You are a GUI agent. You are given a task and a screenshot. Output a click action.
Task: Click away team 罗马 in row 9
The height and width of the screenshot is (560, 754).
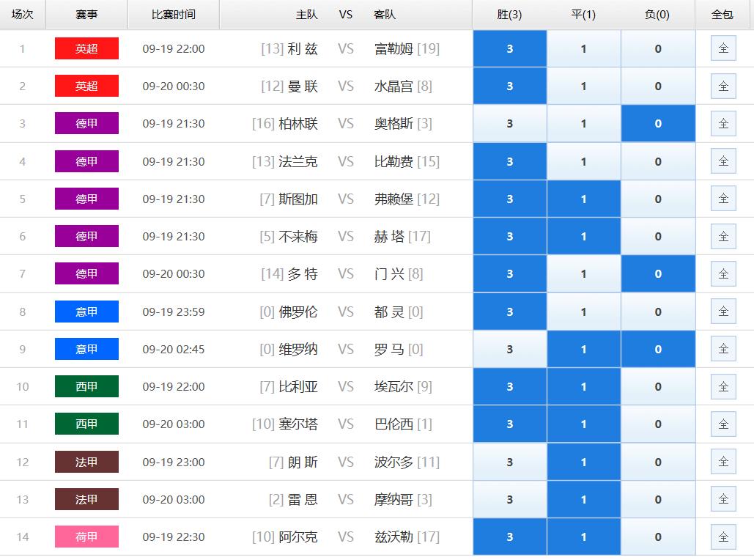(390, 350)
